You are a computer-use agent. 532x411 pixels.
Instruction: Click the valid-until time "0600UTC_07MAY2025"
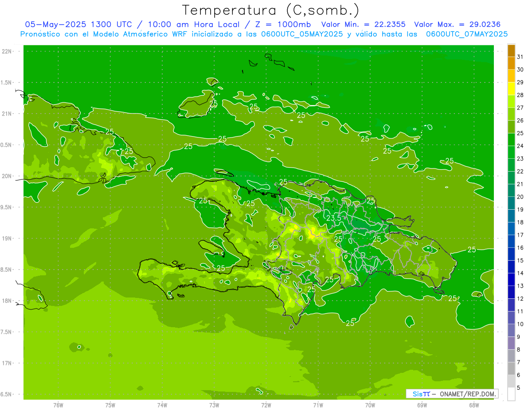(x=467, y=34)
